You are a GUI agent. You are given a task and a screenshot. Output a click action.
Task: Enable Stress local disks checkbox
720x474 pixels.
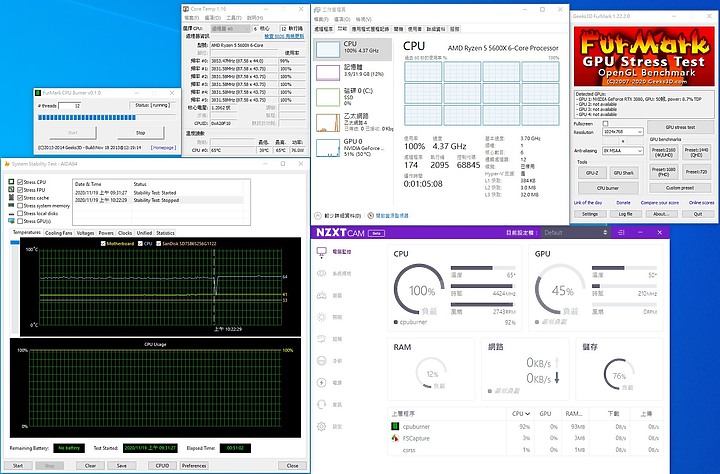20,213
